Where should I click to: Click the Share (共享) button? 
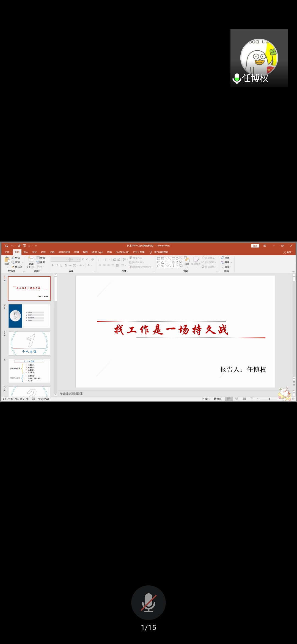(287, 252)
